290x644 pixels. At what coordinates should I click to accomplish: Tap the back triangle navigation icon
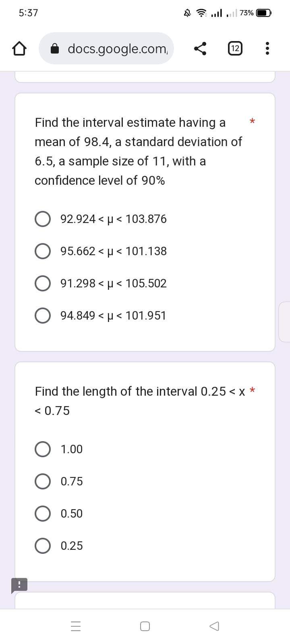click(214, 626)
